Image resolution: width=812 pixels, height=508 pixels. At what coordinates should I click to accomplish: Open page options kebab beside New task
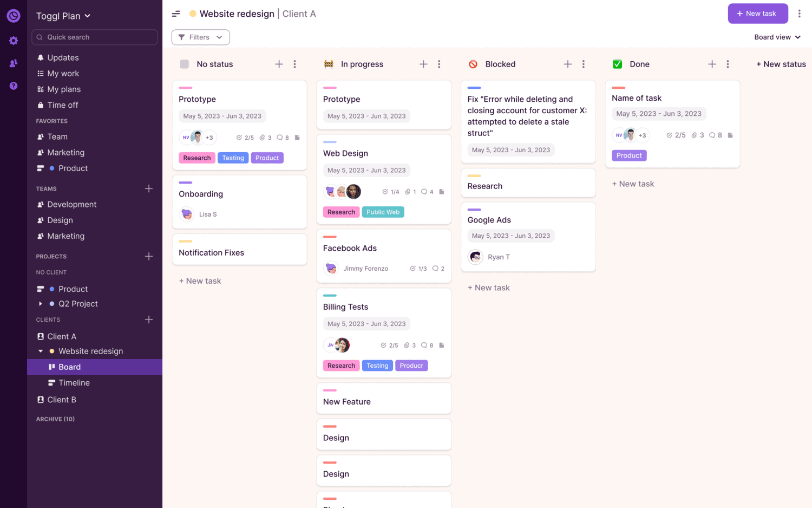[x=799, y=14]
